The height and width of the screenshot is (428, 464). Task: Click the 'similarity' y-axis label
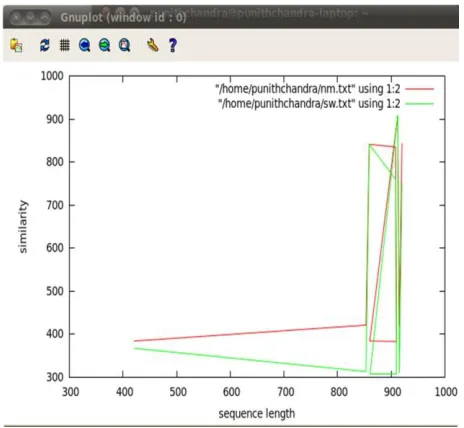23,227
